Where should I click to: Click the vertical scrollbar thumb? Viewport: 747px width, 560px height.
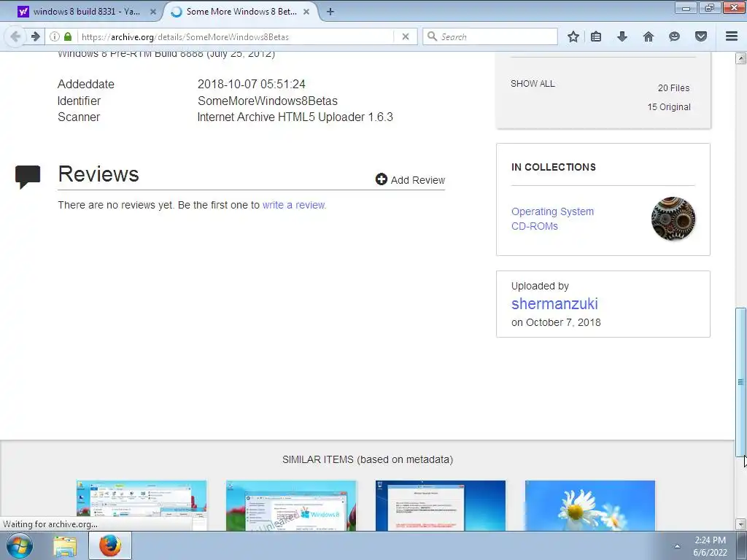coord(740,382)
